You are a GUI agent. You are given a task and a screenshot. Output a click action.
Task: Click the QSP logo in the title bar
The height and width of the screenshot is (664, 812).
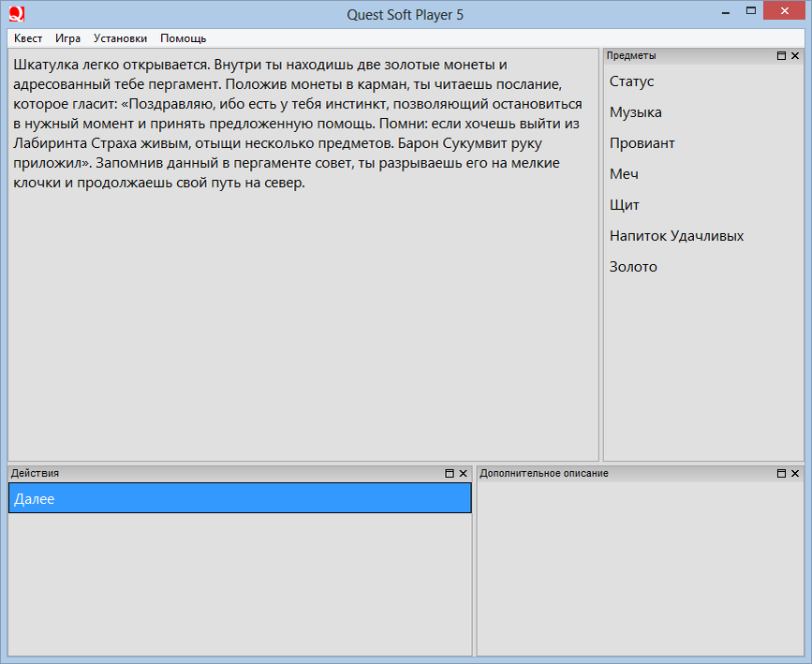(x=16, y=14)
